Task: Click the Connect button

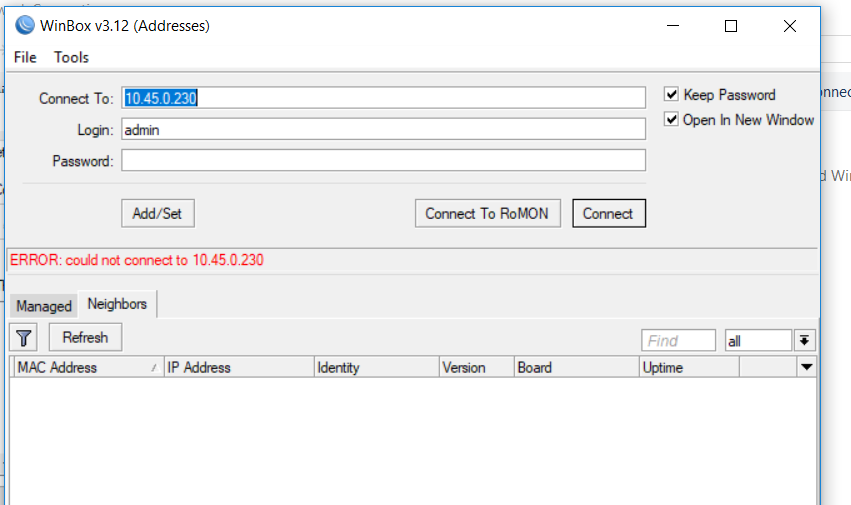Action: click(x=608, y=213)
